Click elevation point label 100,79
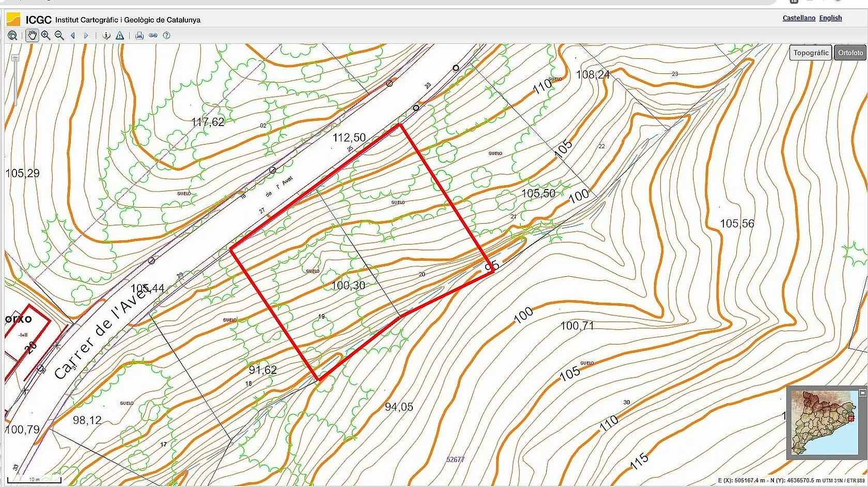The height and width of the screenshot is (487, 868). [x=22, y=429]
